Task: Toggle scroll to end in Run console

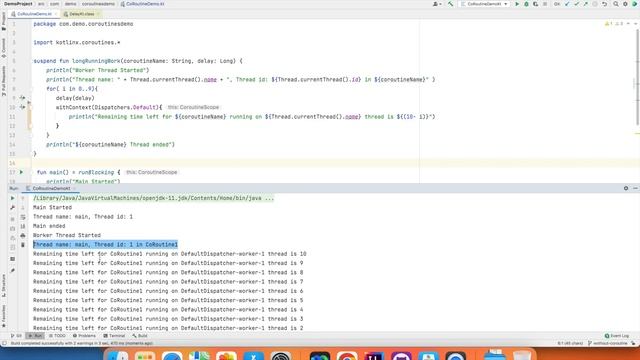Action: click(23, 227)
